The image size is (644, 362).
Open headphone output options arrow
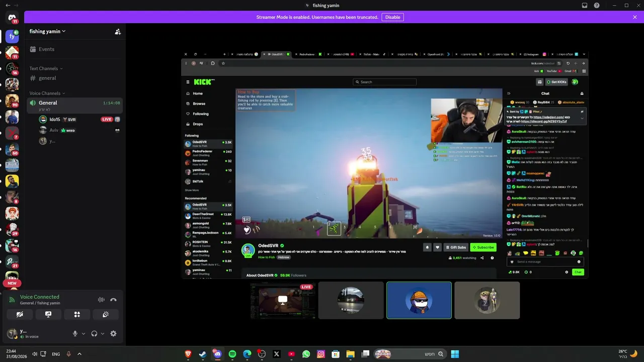[103, 333]
